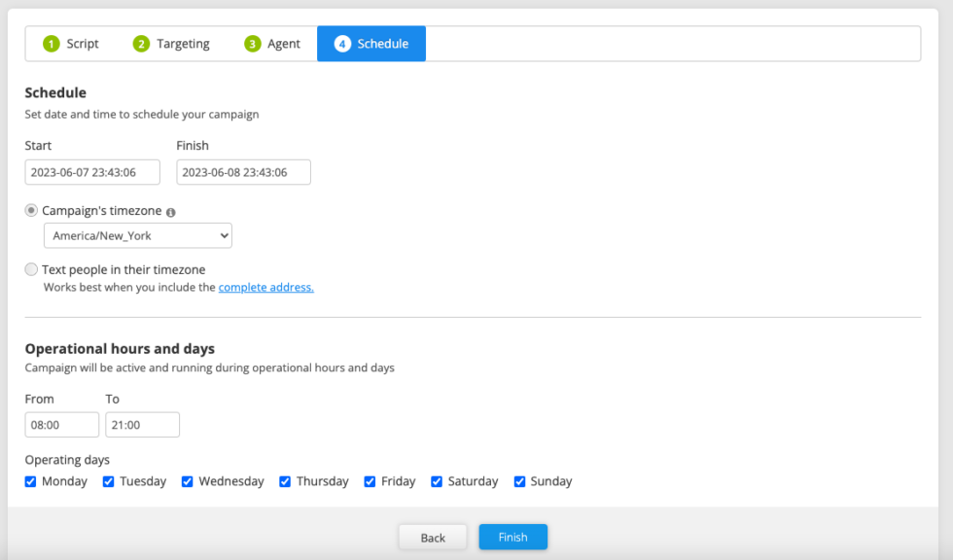This screenshot has height=560, width=953.
Task: Select Campaign's timezone radio option
Action: (x=32, y=211)
